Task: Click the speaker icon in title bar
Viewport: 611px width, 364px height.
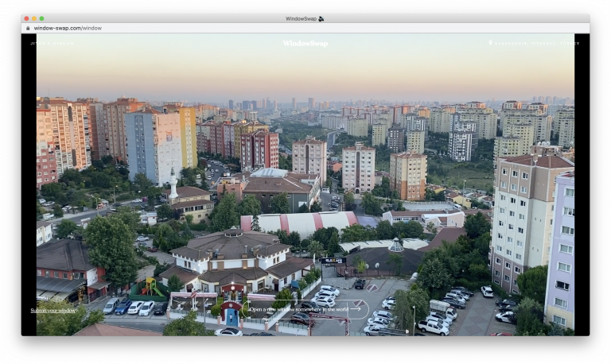Action: 321,18
